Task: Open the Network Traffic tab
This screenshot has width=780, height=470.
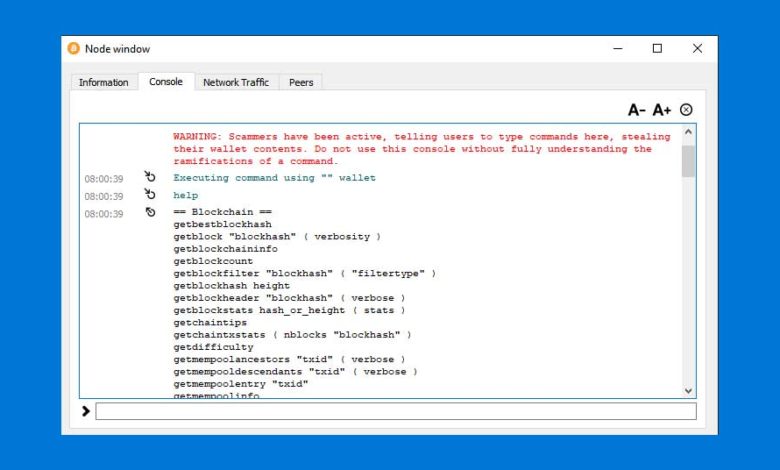Action: (x=236, y=82)
